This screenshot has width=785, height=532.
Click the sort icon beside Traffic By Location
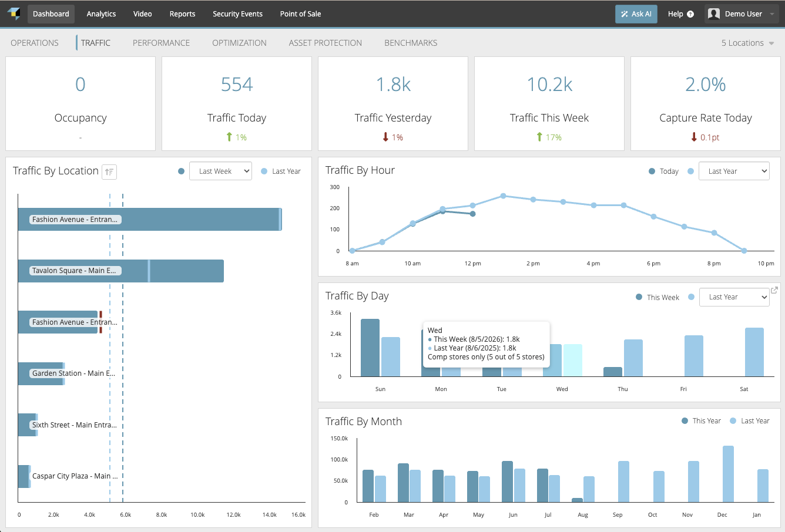tap(109, 171)
